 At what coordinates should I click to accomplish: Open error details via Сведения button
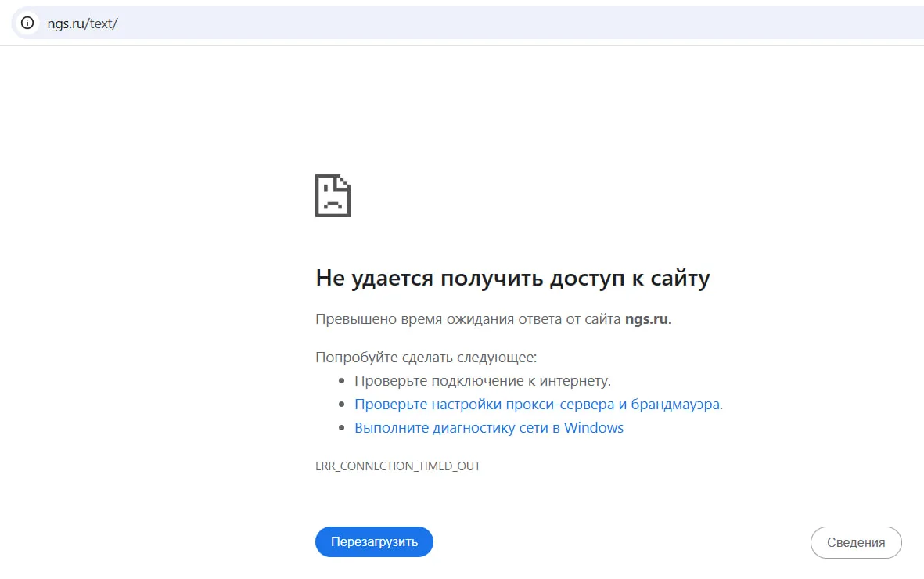click(x=856, y=542)
